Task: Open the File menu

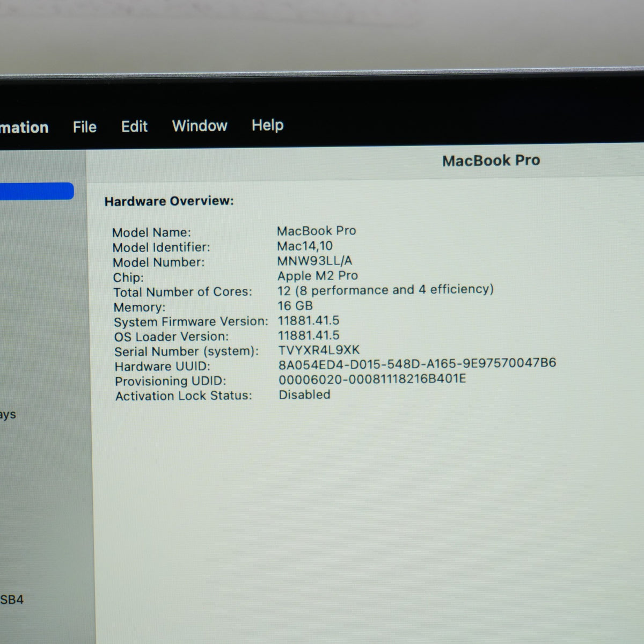Action: [85, 127]
